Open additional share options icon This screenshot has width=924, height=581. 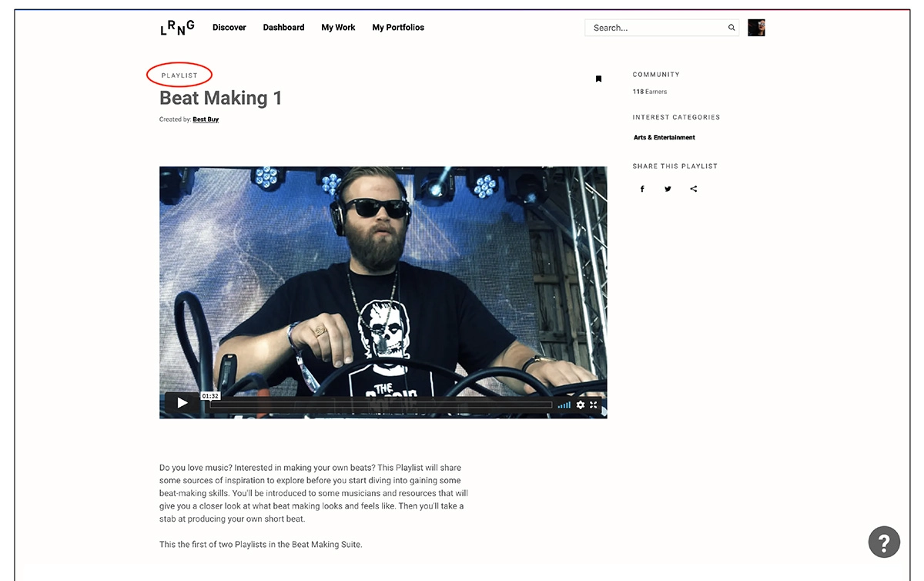(x=693, y=189)
